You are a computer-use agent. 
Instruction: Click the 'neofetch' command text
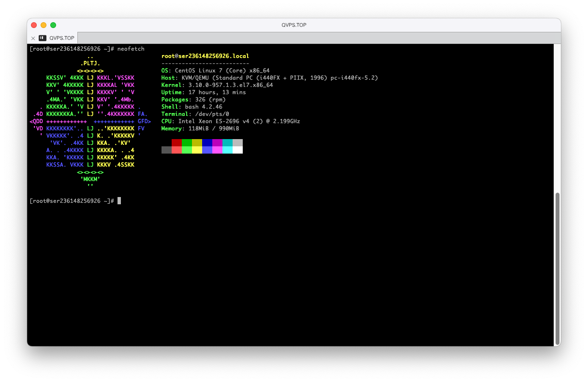pos(131,49)
